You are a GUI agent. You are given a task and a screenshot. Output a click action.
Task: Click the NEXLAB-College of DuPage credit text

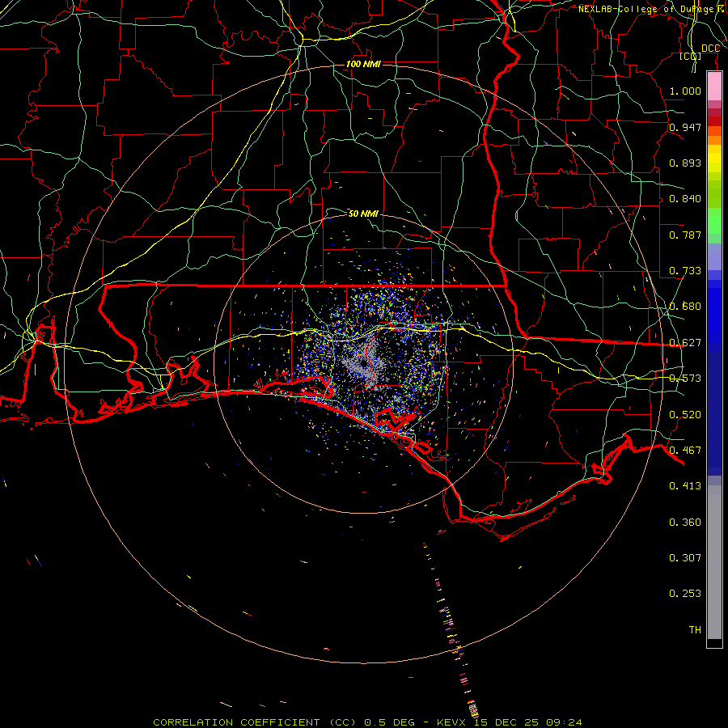[650, 9]
